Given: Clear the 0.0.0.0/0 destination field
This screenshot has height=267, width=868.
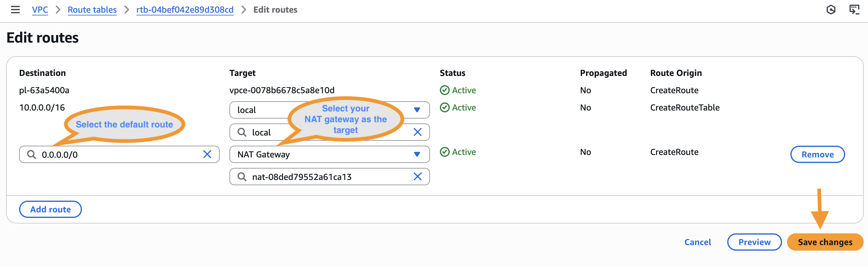Looking at the screenshot, I should pos(207,154).
